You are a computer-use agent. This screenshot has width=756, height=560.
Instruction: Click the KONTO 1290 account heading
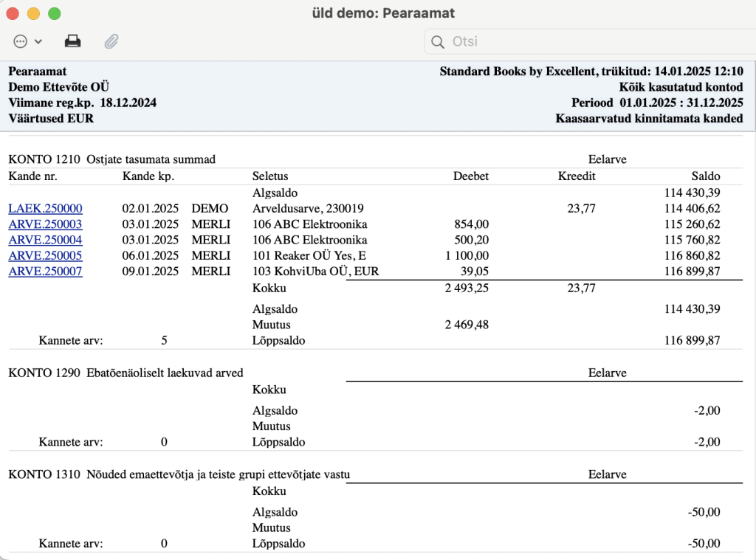[126, 373]
